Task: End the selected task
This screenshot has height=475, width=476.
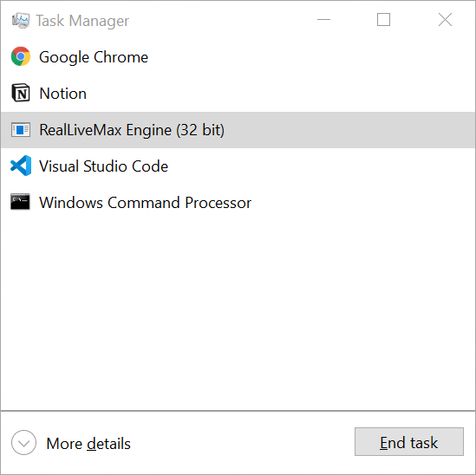Action: [x=409, y=441]
